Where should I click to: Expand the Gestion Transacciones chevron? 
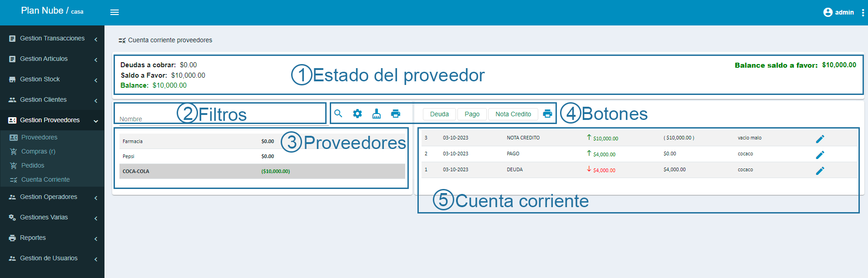96,40
